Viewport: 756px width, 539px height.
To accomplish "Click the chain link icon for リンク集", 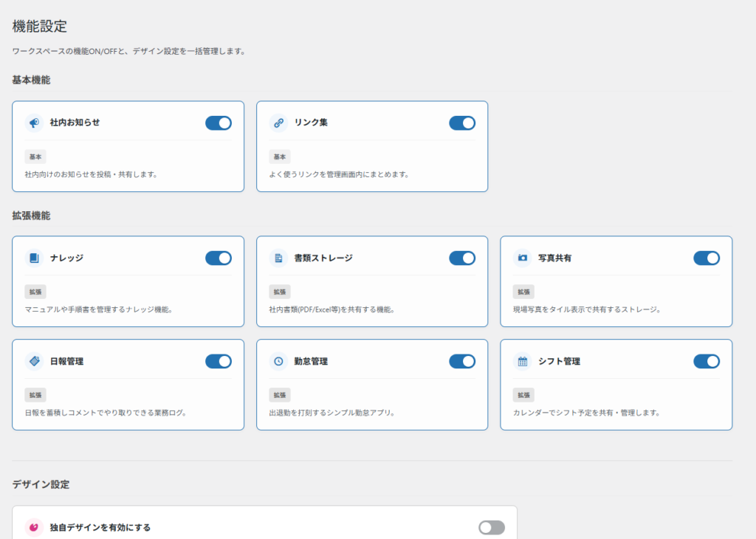I will (278, 123).
